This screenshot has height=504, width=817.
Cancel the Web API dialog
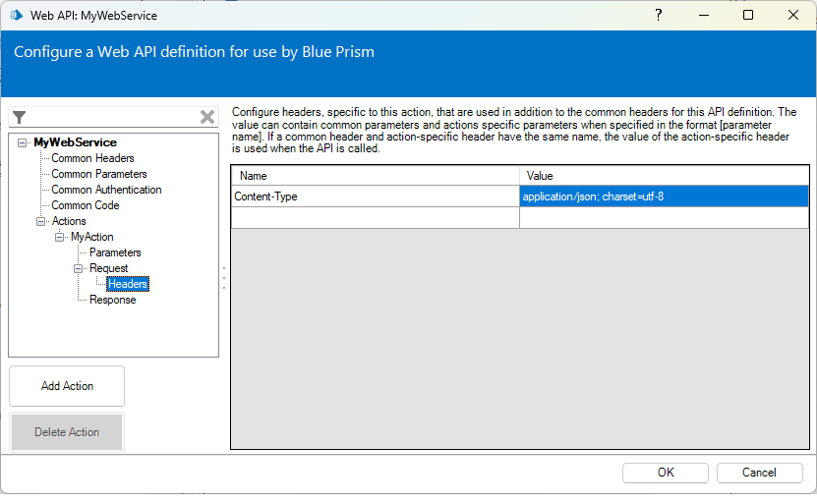pos(759,473)
